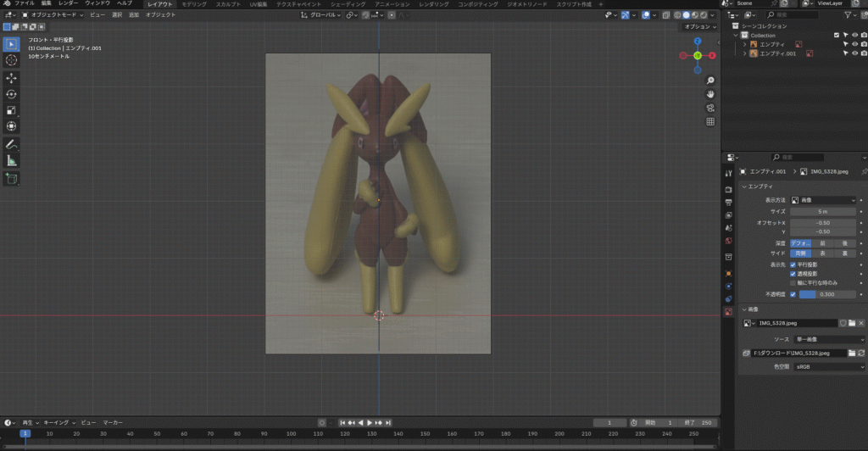
Task: Select wireframe viewport shading mode
Action: click(677, 15)
